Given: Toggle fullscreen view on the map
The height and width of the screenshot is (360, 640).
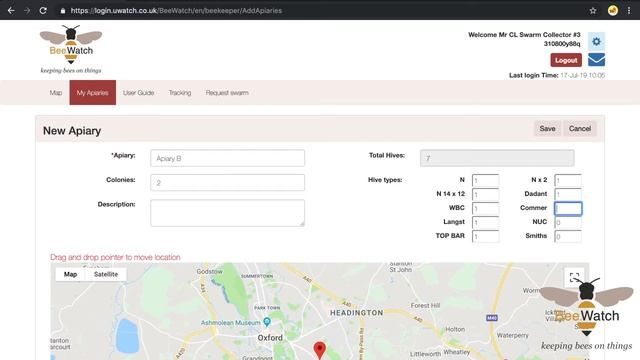Looking at the screenshot, I should click(574, 278).
